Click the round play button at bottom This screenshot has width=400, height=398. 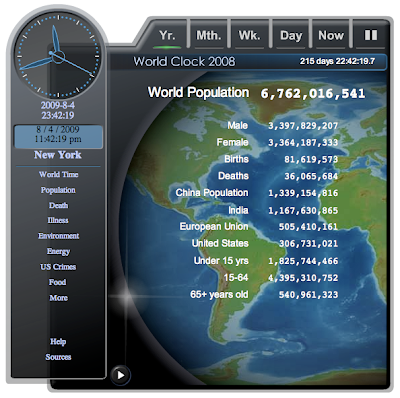pos(120,375)
